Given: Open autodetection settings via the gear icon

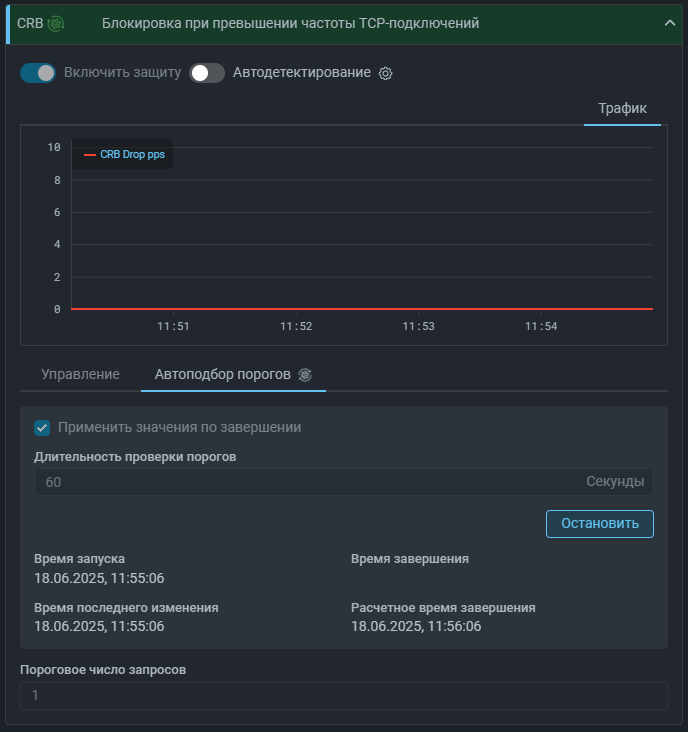Looking at the screenshot, I should (386, 73).
